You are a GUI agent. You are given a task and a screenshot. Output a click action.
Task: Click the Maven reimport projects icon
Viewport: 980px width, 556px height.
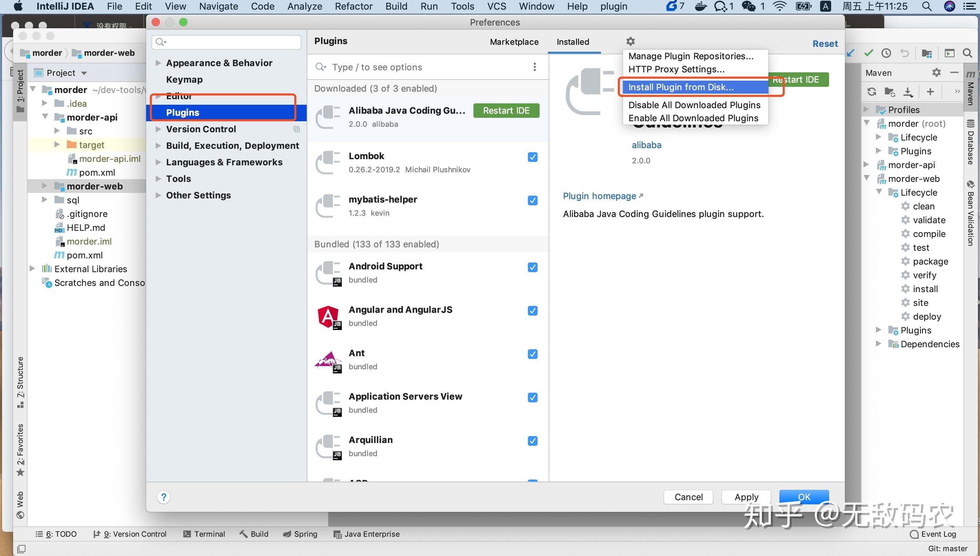pos(871,92)
